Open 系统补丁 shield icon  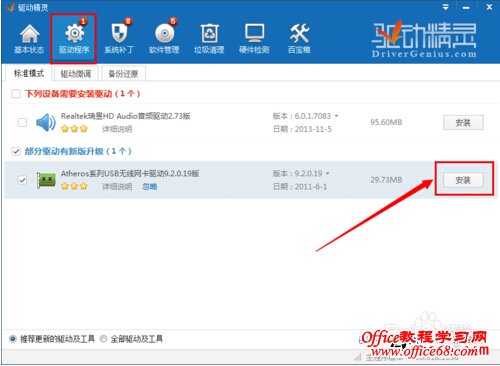click(119, 33)
